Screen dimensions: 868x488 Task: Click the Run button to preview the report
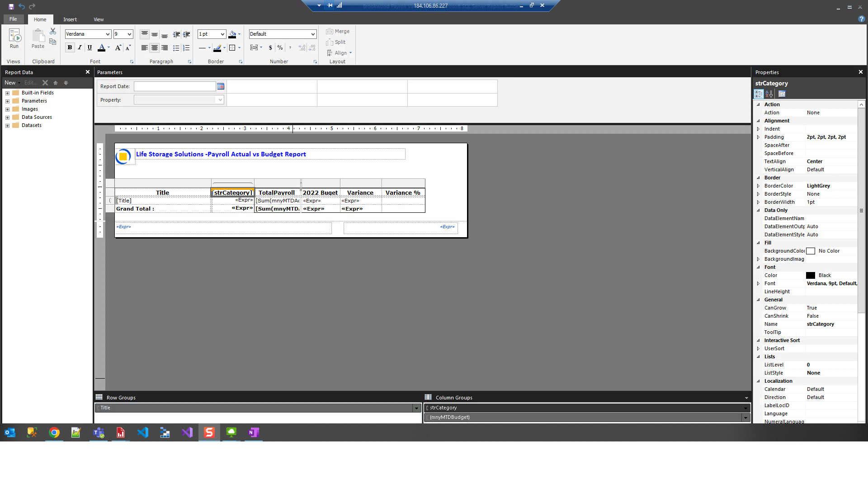[14, 38]
